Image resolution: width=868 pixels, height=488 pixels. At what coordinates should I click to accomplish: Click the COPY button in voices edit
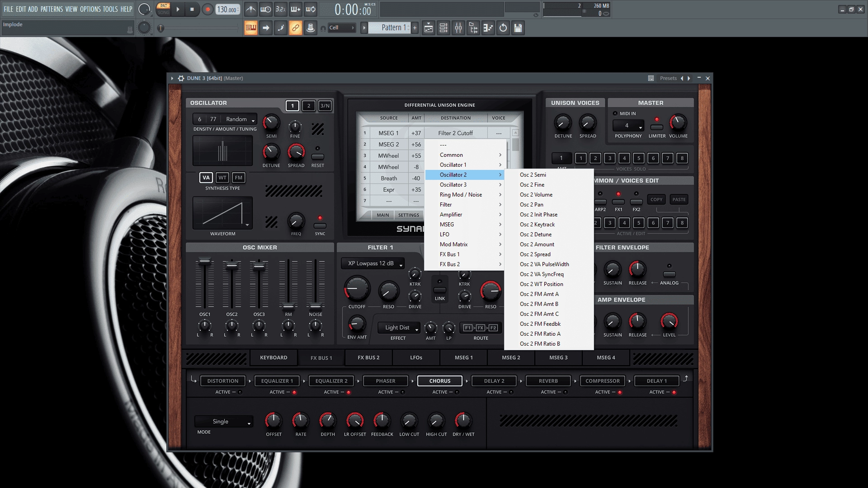tap(656, 199)
